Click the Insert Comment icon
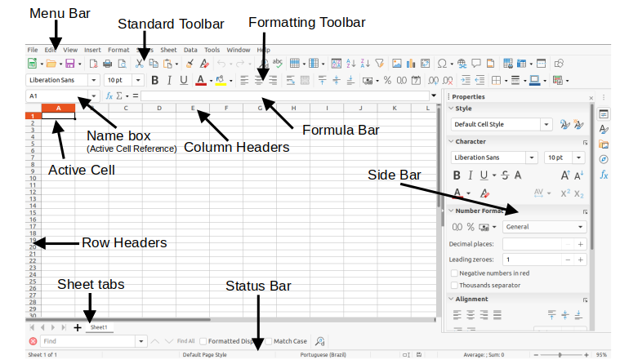The width and height of the screenshot is (620, 364). [476, 64]
